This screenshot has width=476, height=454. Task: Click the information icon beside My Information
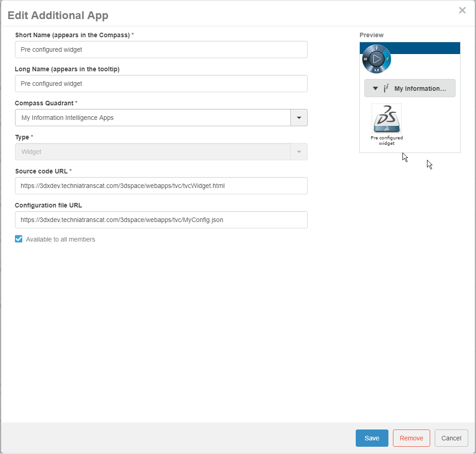click(386, 89)
